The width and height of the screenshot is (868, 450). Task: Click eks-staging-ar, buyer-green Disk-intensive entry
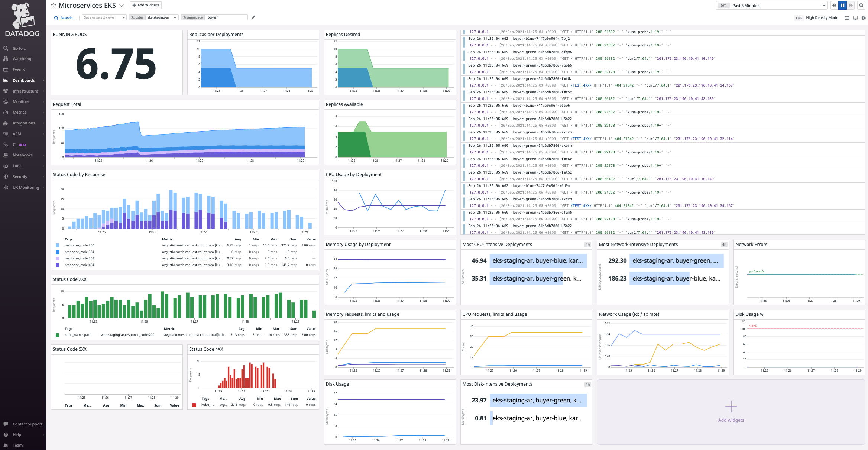pyautogui.click(x=538, y=400)
